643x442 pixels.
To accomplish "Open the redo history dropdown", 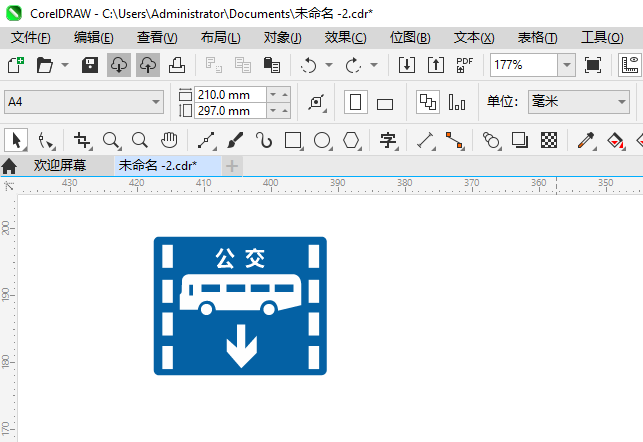I will [374, 65].
